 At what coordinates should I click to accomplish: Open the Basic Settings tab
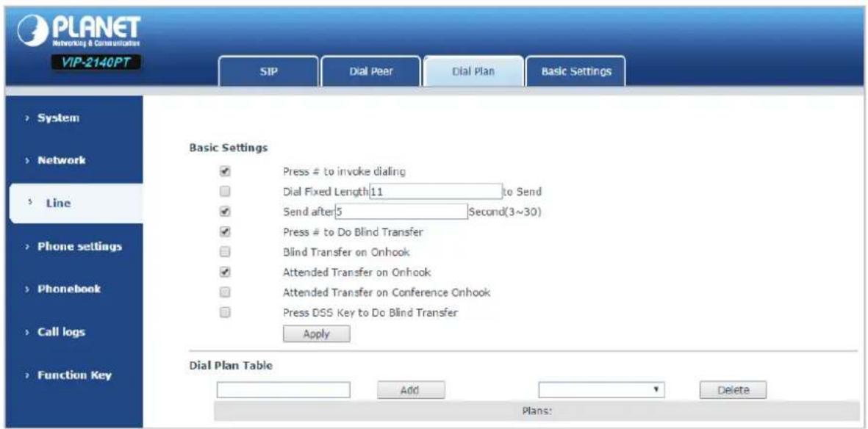tap(575, 71)
